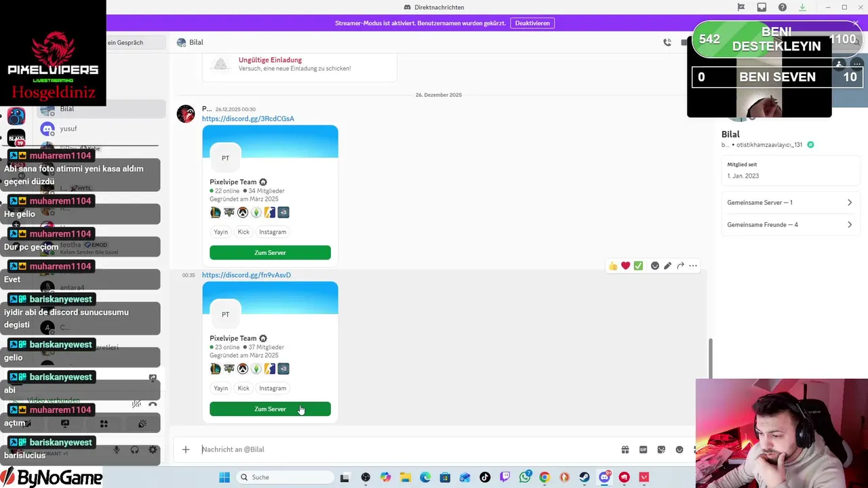This screenshot has height=488, width=868.
Task: Edit message with pencil icon
Action: coord(668,266)
